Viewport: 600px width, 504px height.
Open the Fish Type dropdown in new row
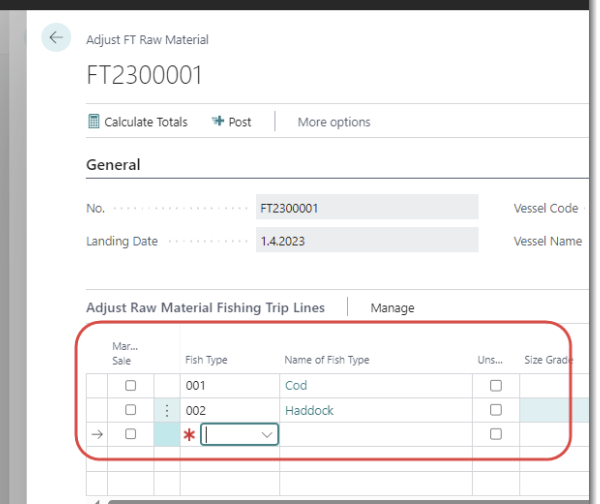point(267,435)
